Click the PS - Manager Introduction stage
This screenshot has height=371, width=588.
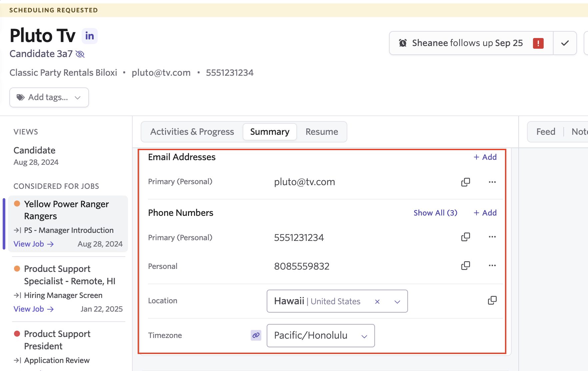pos(69,230)
